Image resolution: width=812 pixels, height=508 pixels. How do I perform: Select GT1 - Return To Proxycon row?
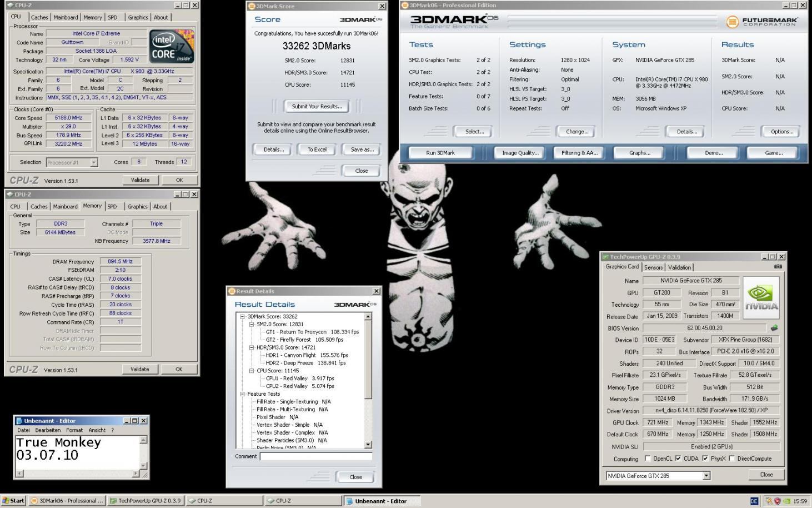(x=312, y=332)
